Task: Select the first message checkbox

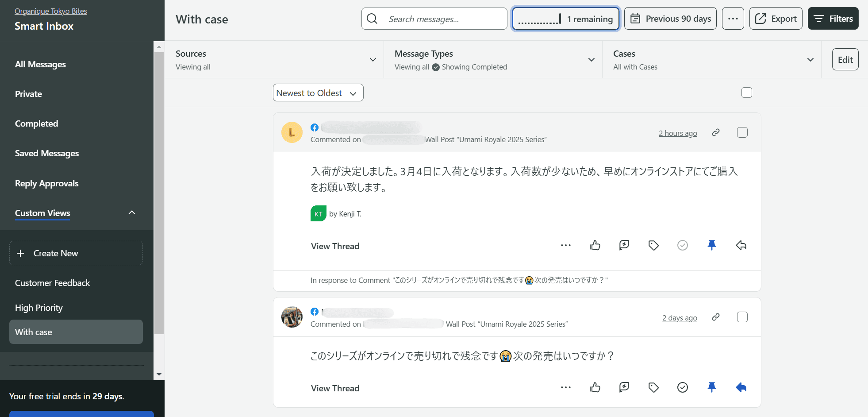Action: point(742,132)
